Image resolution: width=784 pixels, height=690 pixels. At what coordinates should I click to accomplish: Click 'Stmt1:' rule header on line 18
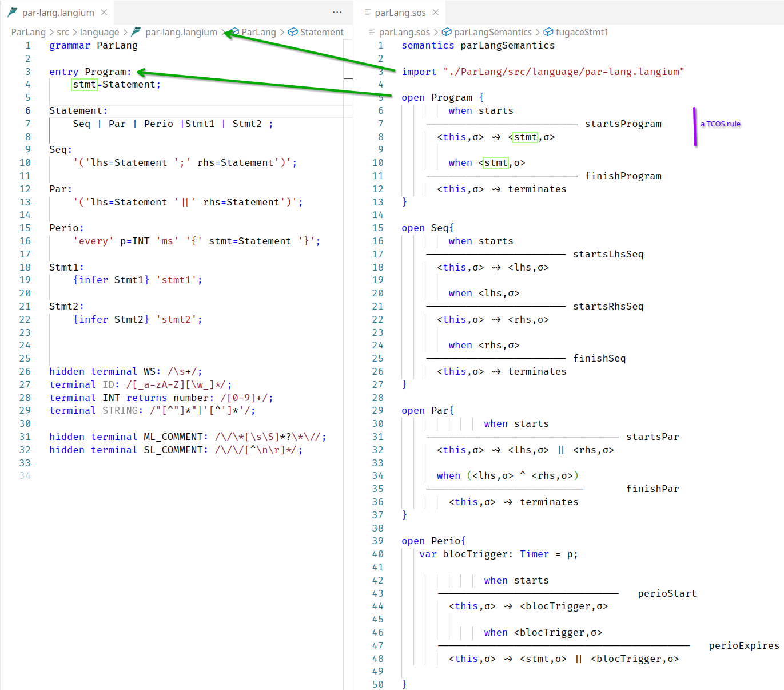point(66,268)
